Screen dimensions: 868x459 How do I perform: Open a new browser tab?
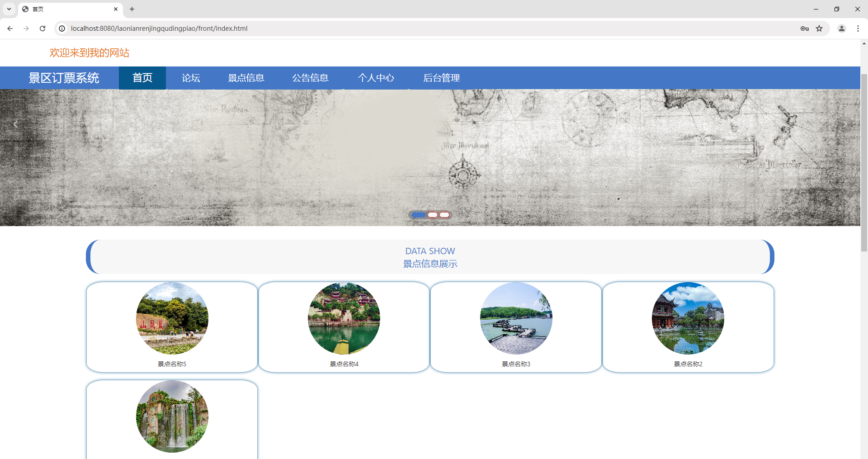[132, 9]
